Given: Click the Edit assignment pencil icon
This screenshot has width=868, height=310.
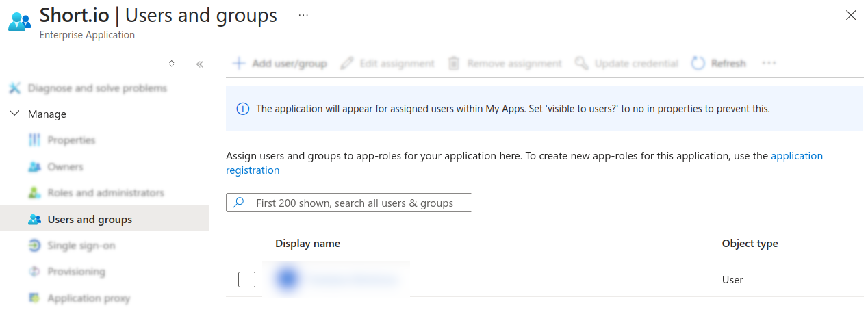Looking at the screenshot, I should (347, 64).
